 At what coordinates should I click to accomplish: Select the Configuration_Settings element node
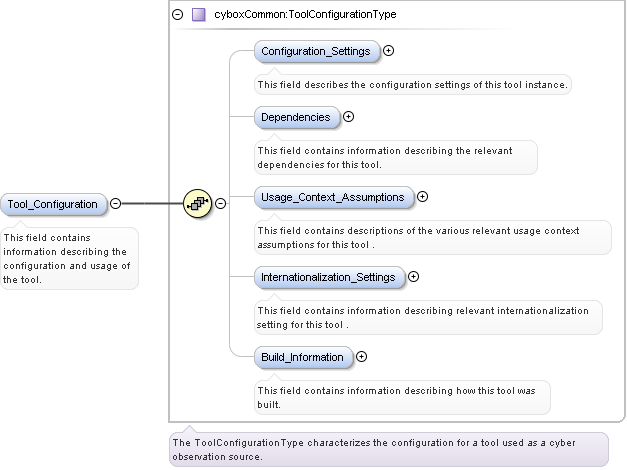coord(316,51)
